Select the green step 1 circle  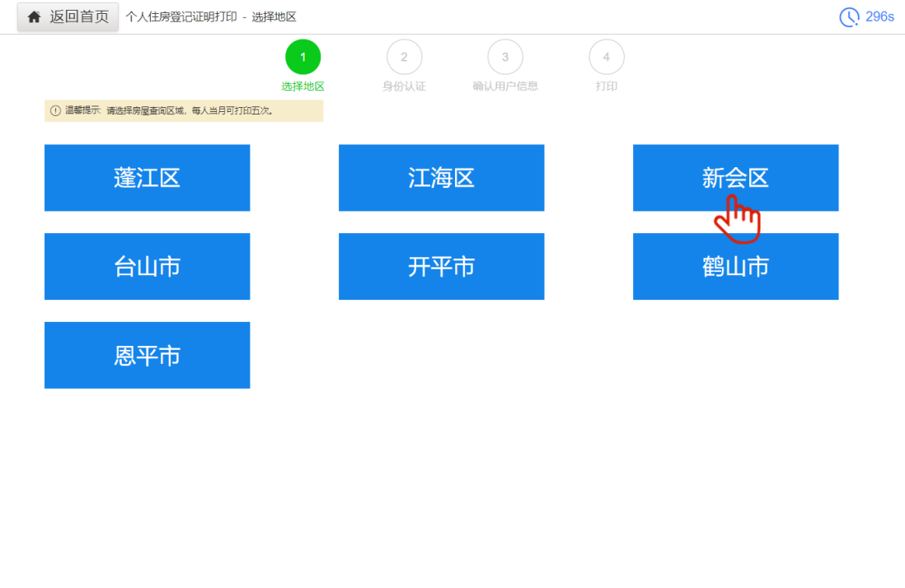pos(302,57)
